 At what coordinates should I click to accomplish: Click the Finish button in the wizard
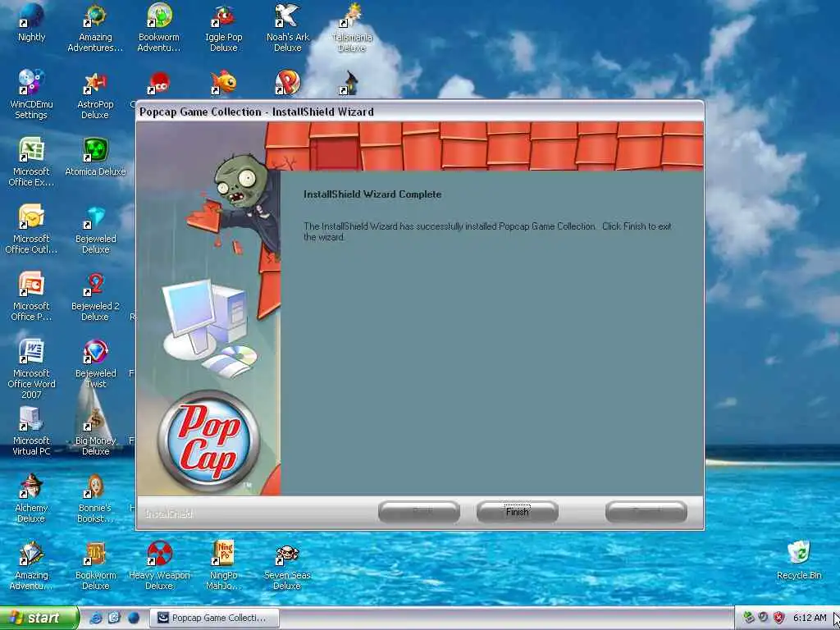tap(517, 512)
